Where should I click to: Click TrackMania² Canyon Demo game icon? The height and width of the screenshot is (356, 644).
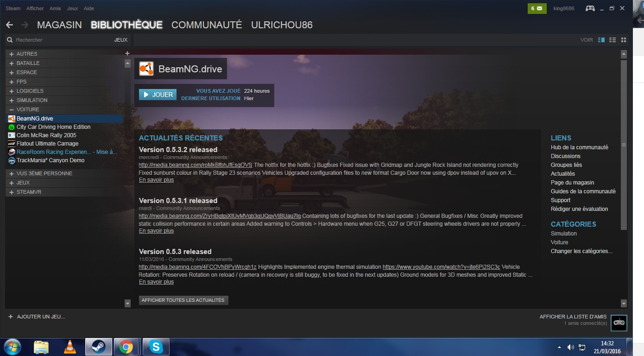click(12, 160)
